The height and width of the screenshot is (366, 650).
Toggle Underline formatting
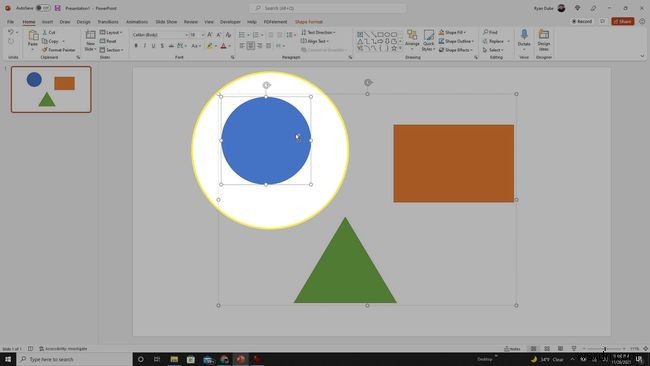point(153,46)
